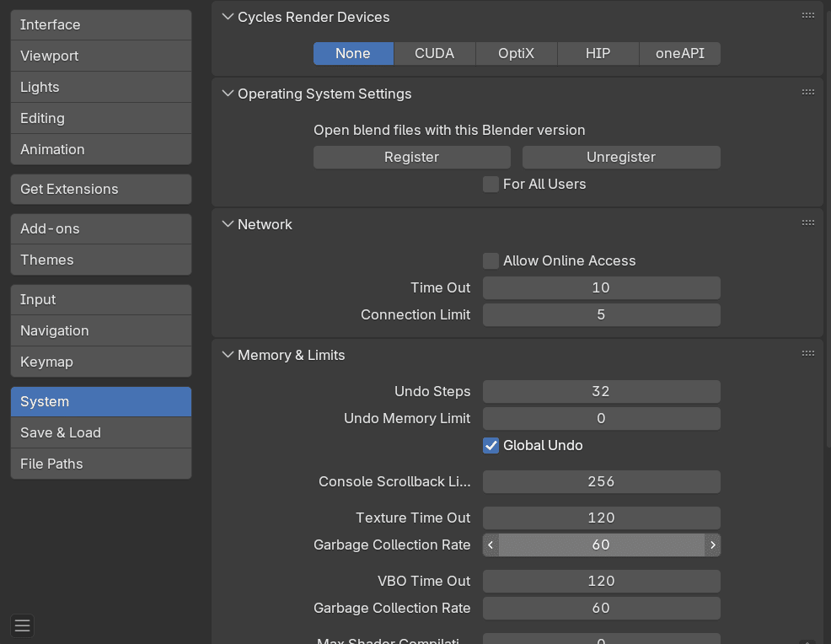Collapse the Operating System Settings section
The width and height of the screenshot is (831, 644).
[228, 94]
